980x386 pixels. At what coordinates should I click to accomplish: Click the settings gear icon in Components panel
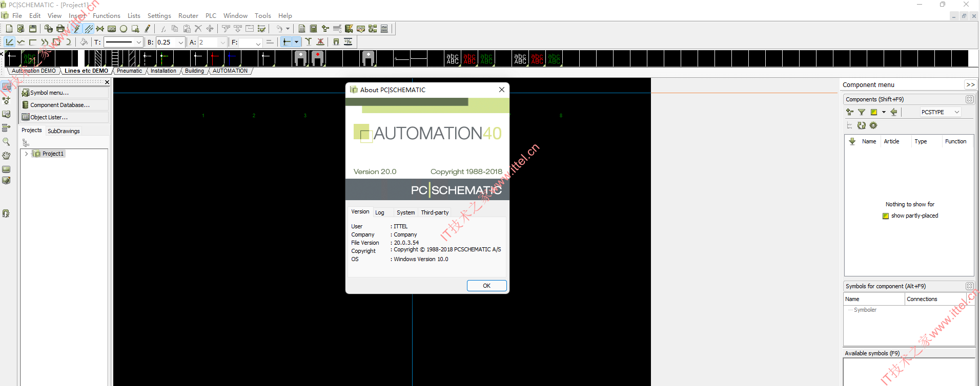[x=873, y=125]
